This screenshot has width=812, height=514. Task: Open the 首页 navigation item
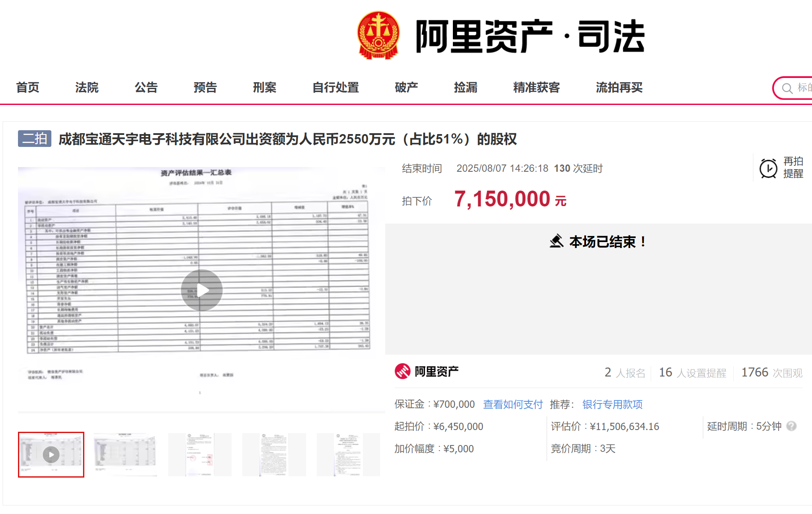click(x=28, y=87)
